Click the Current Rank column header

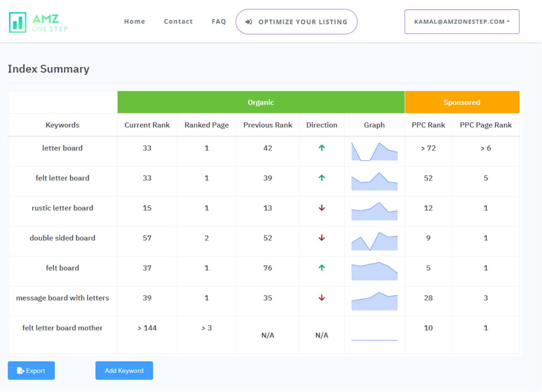(147, 125)
